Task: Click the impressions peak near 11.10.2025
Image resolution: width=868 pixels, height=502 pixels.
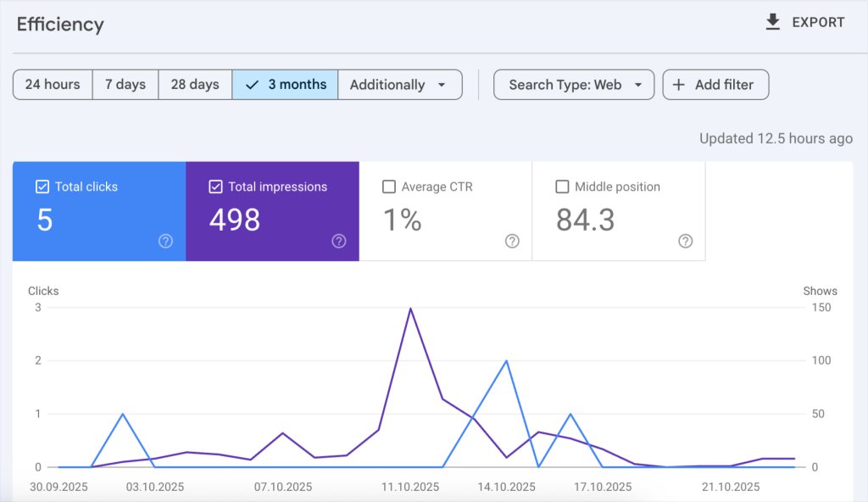Action: [x=410, y=309]
